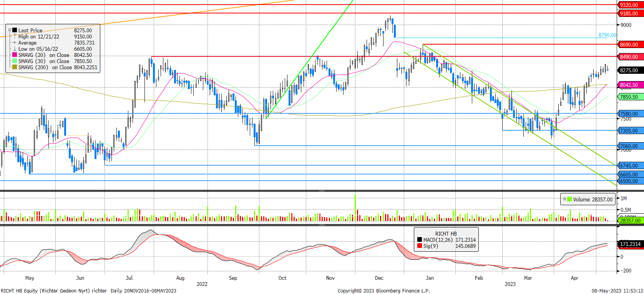Expand the Volume legend box
Viewport: 644px width, 294px height.
[x=564, y=199]
